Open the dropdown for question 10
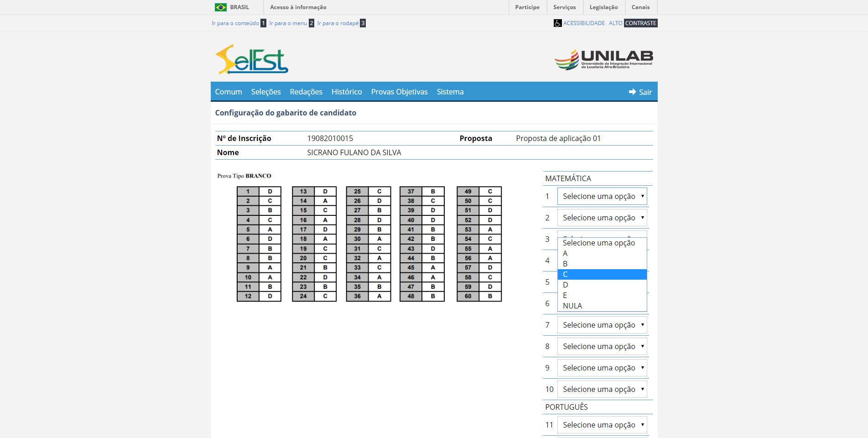Screen dimensions: 868x438 (x=602, y=389)
